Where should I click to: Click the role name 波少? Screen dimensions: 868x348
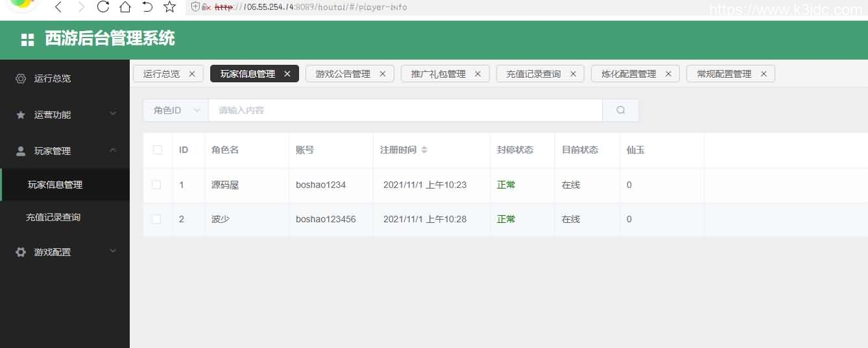pos(221,219)
